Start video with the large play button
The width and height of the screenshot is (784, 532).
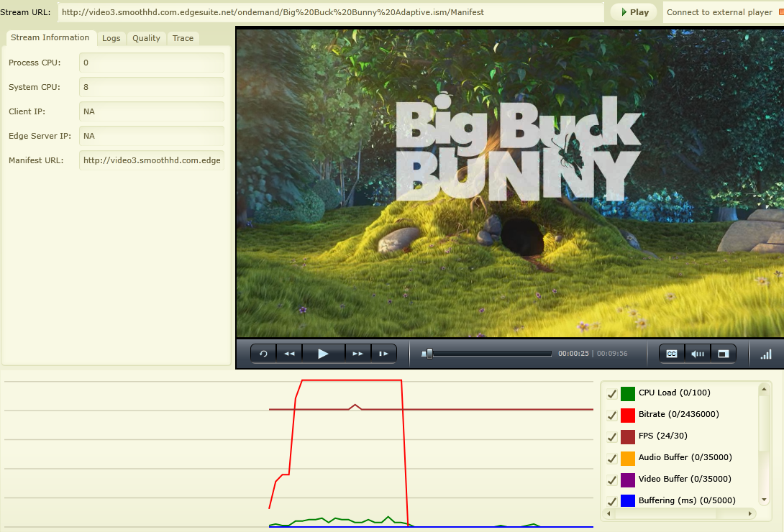point(324,354)
